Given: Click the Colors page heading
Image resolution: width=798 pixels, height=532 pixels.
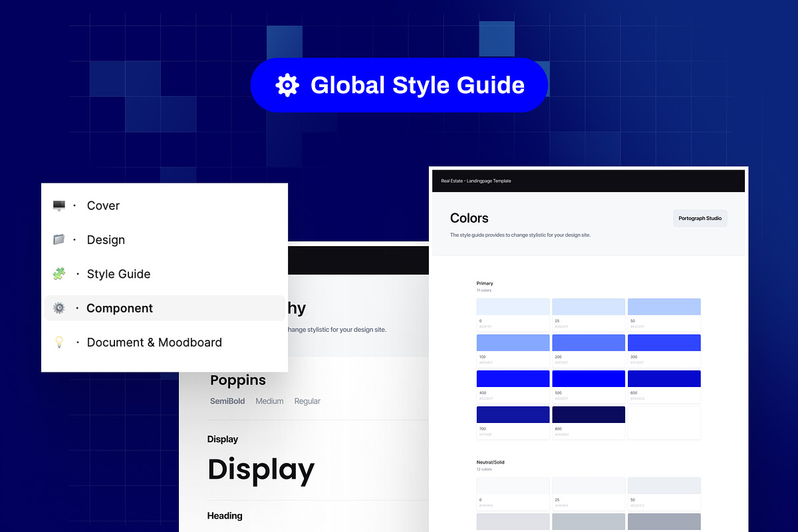Looking at the screenshot, I should 469,218.
